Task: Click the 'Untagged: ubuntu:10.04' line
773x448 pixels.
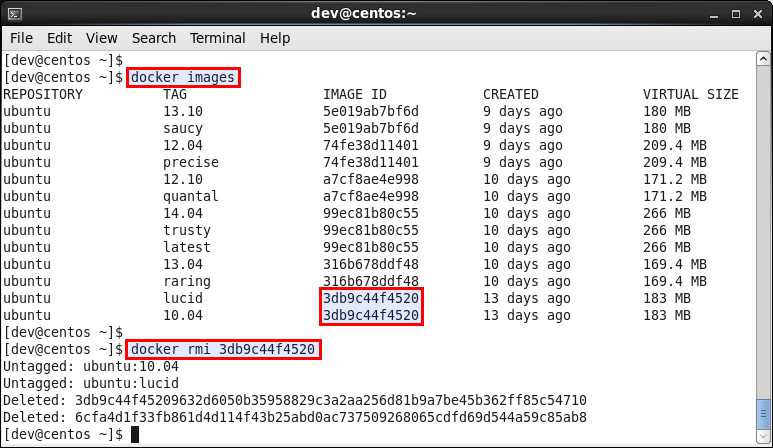Action: point(91,367)
